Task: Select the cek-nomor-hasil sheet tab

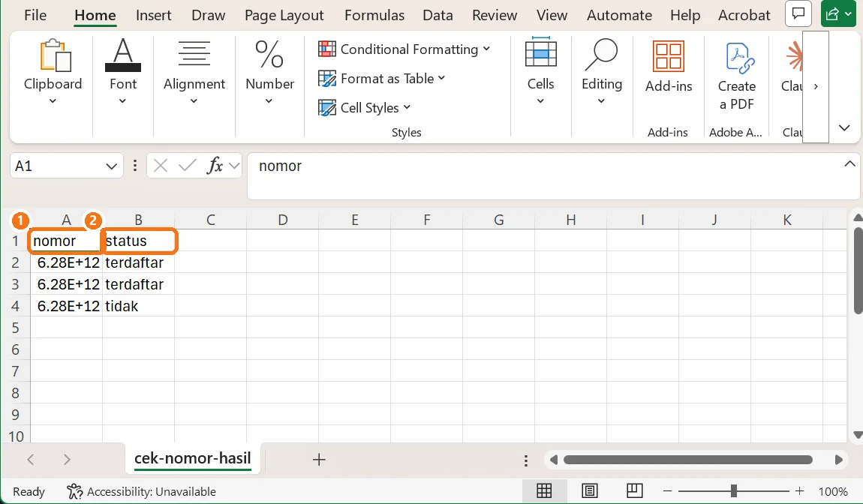Action: 193,459
